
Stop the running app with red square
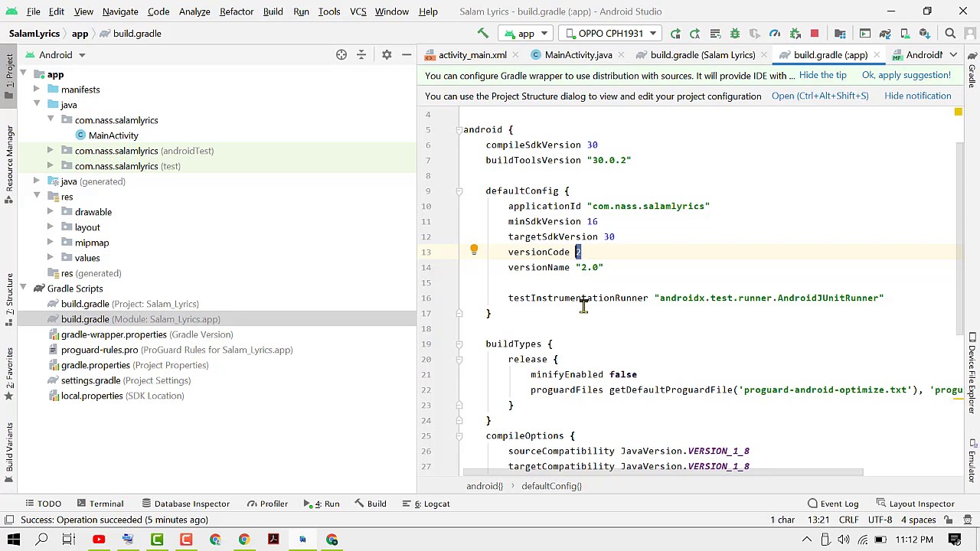[815, 34]
